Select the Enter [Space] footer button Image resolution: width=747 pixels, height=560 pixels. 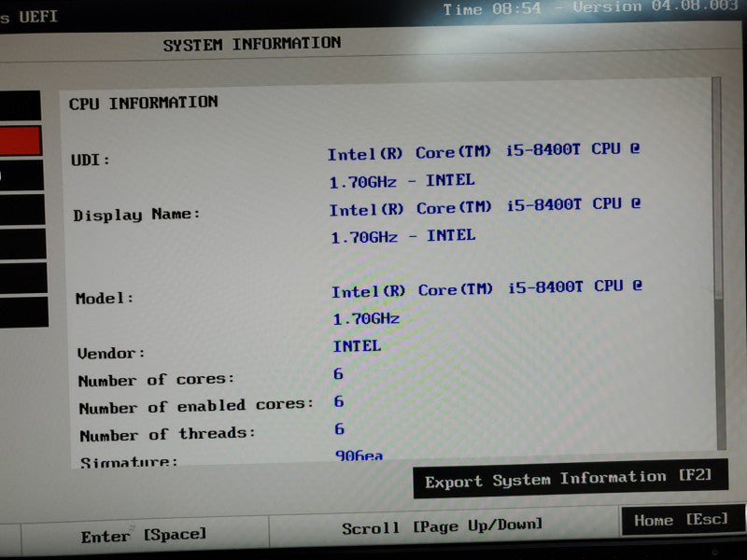[145, 535]
